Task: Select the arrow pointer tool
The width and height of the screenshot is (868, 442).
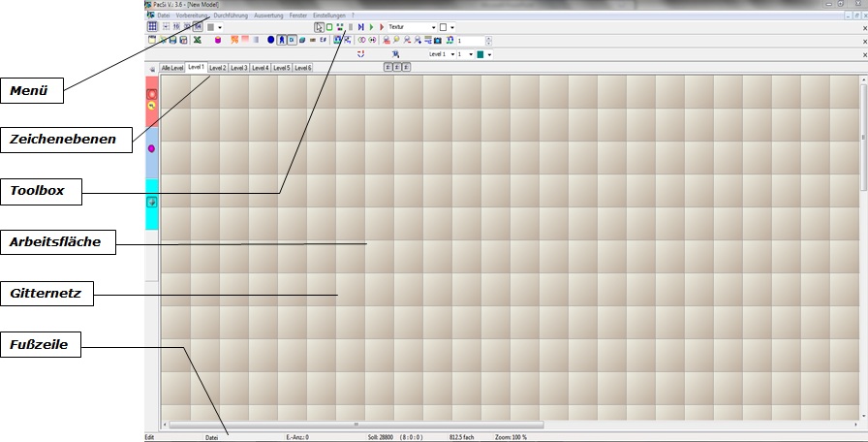Action: pyautogui.click(x=319, y=27)
